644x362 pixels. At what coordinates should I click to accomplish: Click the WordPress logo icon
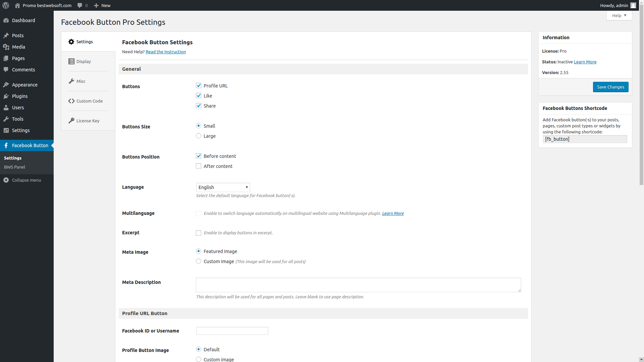(x=6, y=5)
